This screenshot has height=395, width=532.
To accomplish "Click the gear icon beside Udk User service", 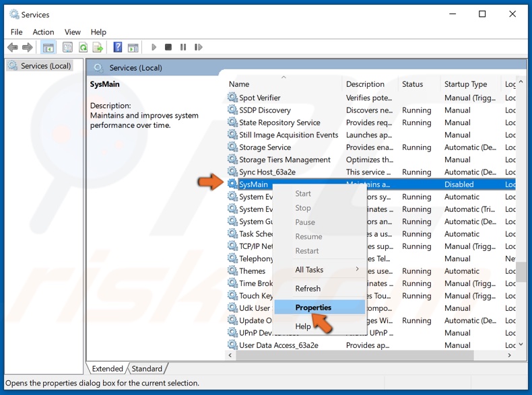I will (232, 308).
